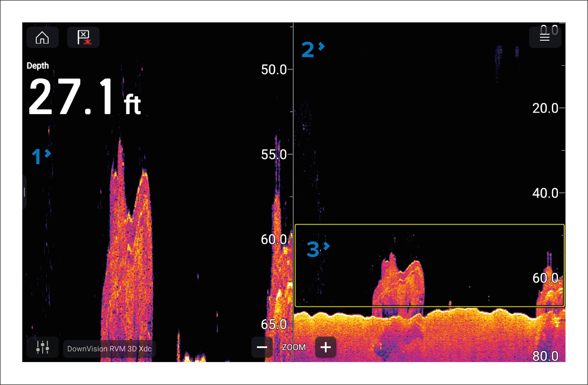
Task: Click the blue callout number 2
Action: tap(308, 50)
